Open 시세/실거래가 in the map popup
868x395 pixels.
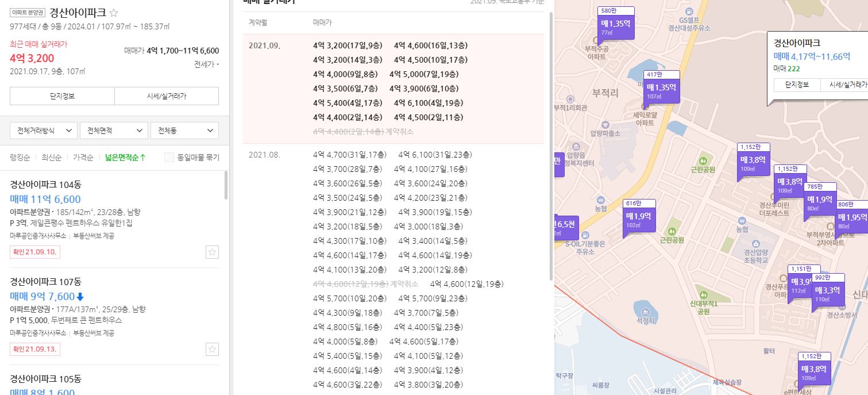(x=844, y=85)
